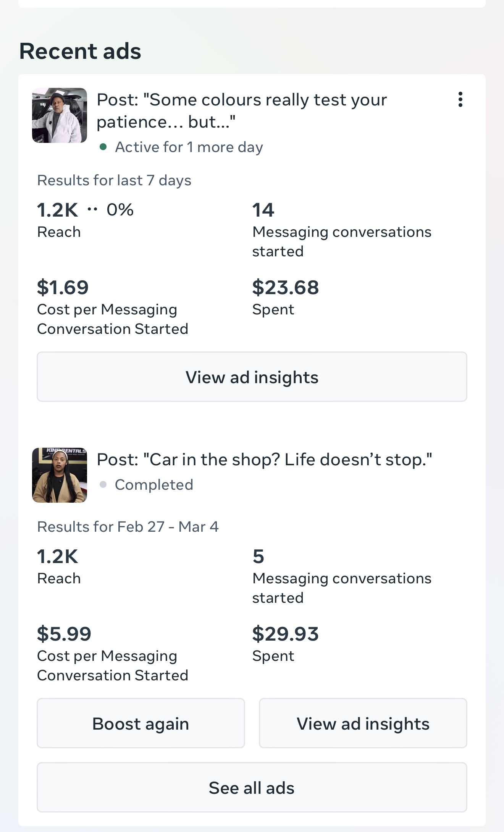Screen dimensions: 504x832
Task: Tap the $5.99 cost per conversation value
Action: [x=64, y=634]
